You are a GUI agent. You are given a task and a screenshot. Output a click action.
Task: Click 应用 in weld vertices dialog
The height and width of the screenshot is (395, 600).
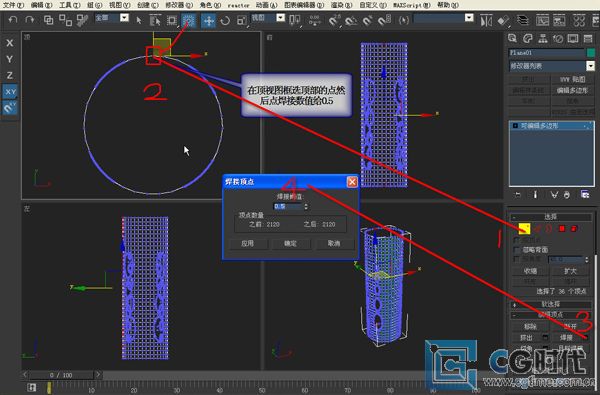[248, 243]
